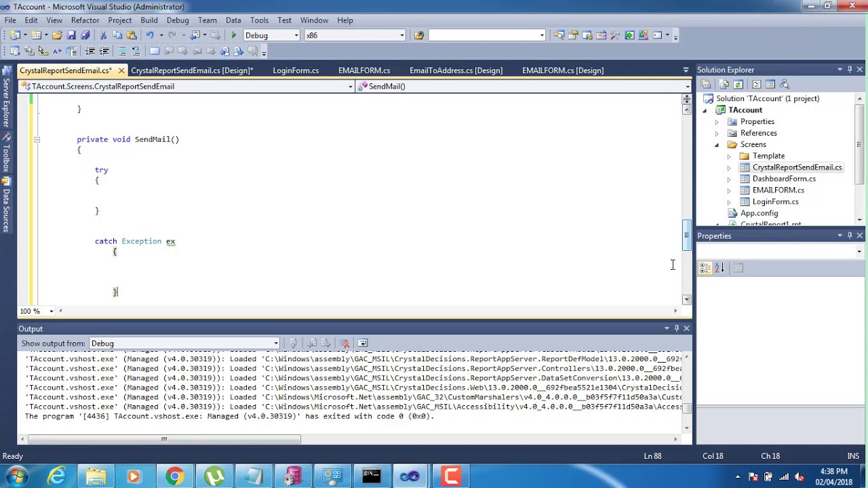Switch to the EmailToAddress.cs [Design] tab
Screen dimensions: 868x488
pos(456,70)
